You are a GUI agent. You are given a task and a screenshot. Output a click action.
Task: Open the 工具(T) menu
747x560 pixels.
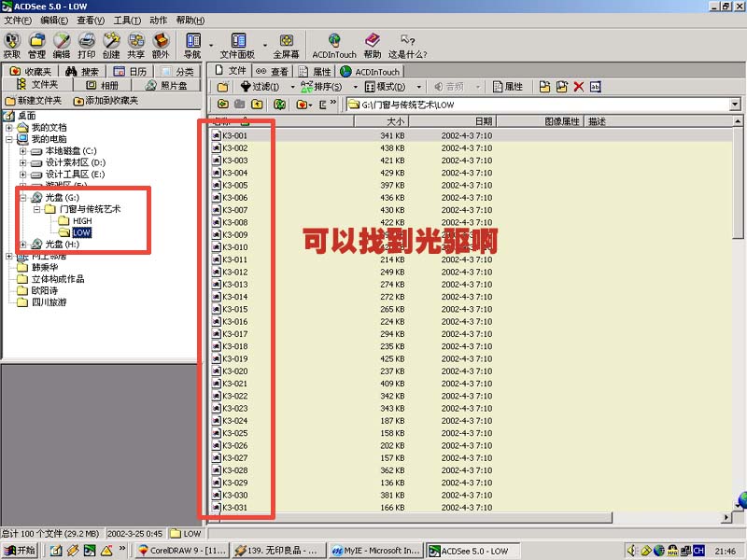pyautogui.click(x=127, y=20)
